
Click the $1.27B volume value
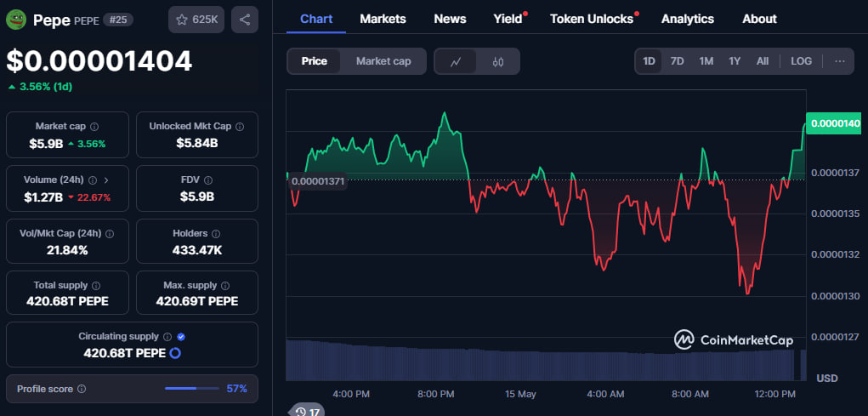point(43,197)
